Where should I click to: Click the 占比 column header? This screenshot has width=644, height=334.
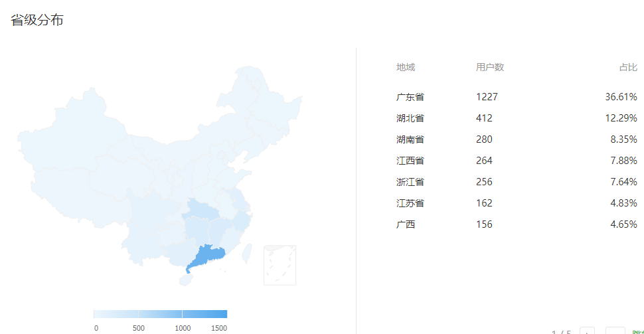click(x=628, y=67)
